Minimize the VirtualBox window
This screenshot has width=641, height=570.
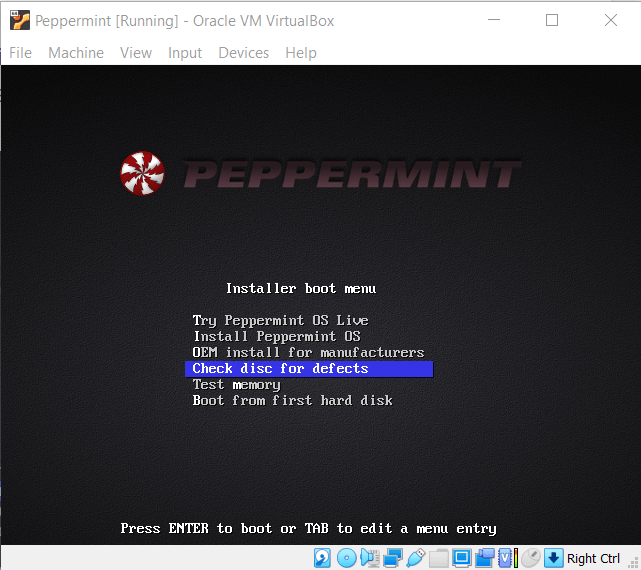(x=494, y=20)
